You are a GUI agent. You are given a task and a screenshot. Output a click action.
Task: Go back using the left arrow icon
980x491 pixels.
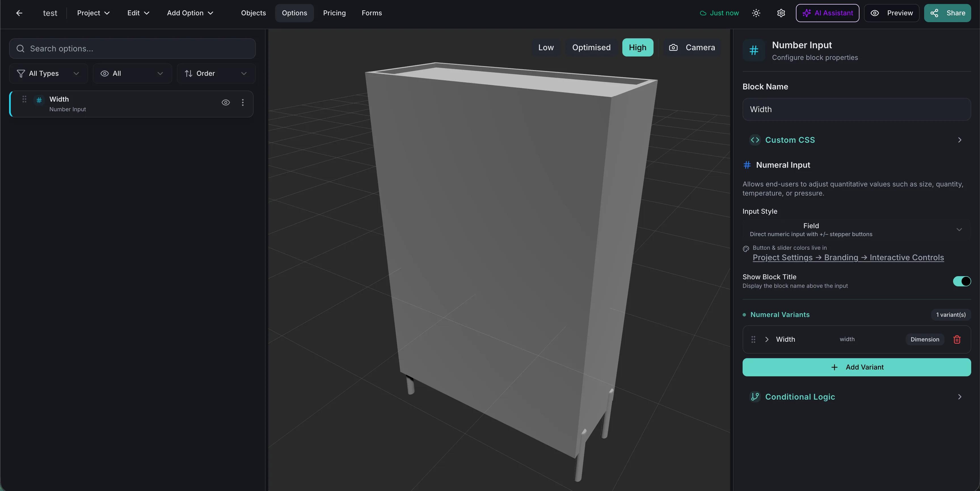(x=19, y=13)
